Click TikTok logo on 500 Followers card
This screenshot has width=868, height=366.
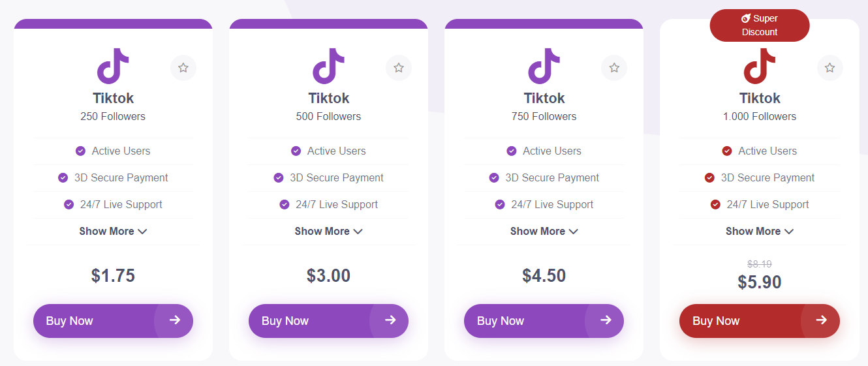coord(328,66)
